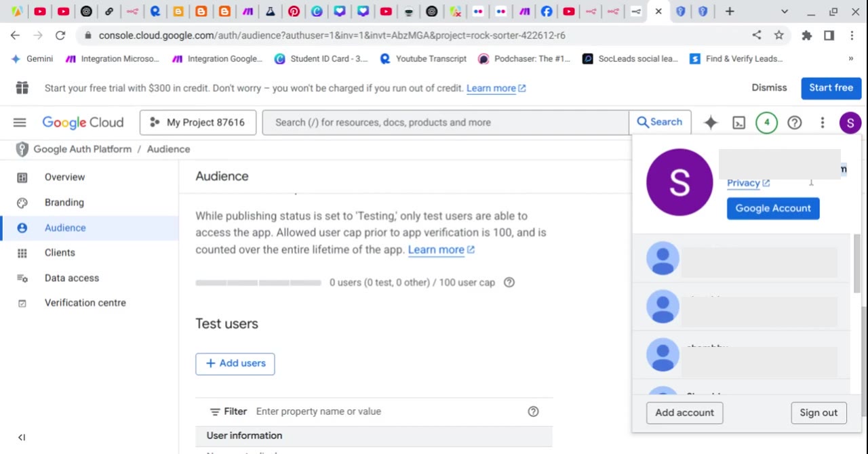
Task: Click the Search button
Action: click(x=660, y=123)
